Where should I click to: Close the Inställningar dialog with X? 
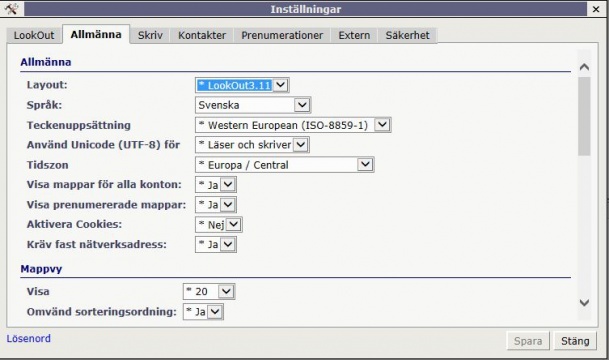[x=596, y=9]
